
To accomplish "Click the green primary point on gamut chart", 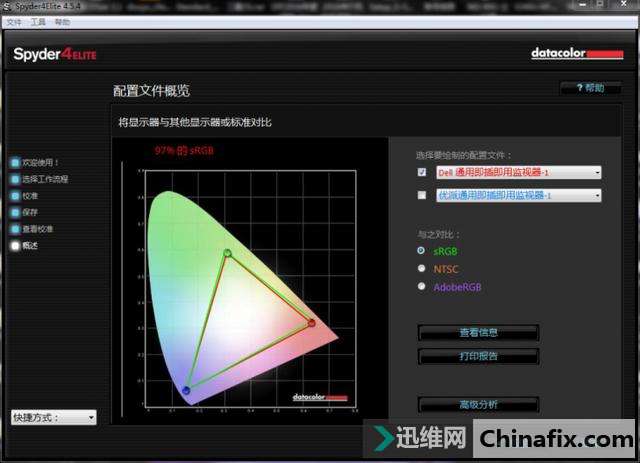I will click(x=227, y=253).
